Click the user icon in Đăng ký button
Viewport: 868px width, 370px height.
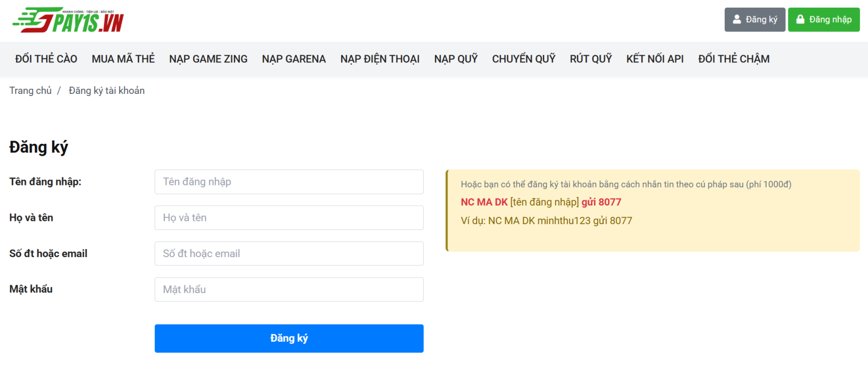pos(737,20)
